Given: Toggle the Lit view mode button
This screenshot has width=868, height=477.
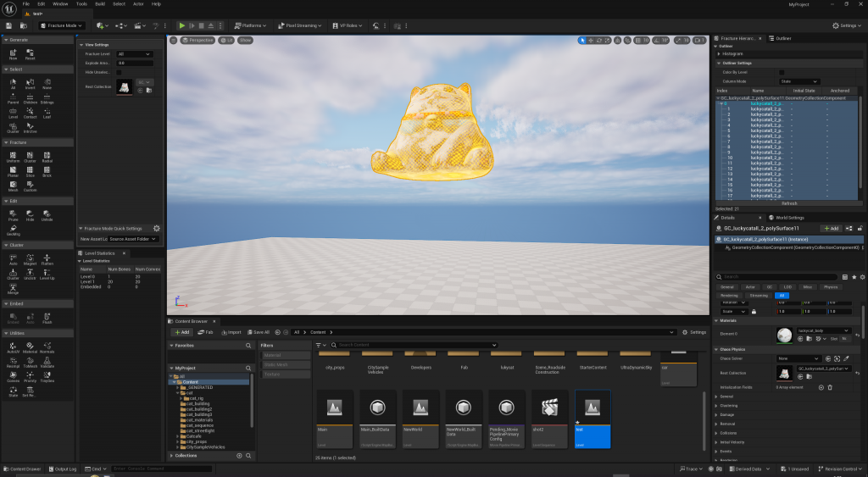Looking at the screenshot, I should [225, 41].
